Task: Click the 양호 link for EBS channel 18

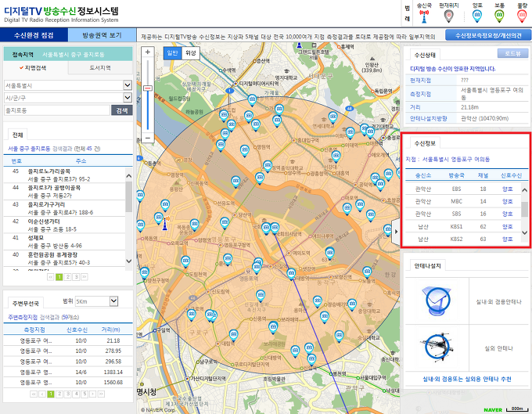Action: [508, 189]
